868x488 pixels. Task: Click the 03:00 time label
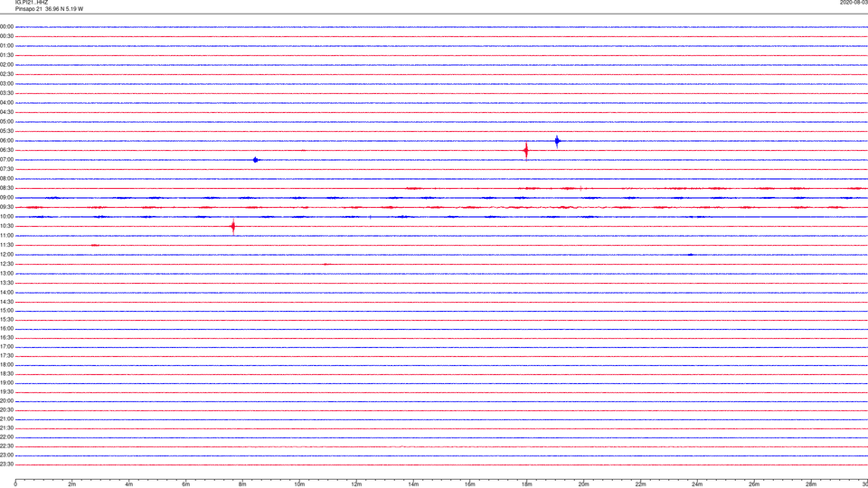coord(6,83)
